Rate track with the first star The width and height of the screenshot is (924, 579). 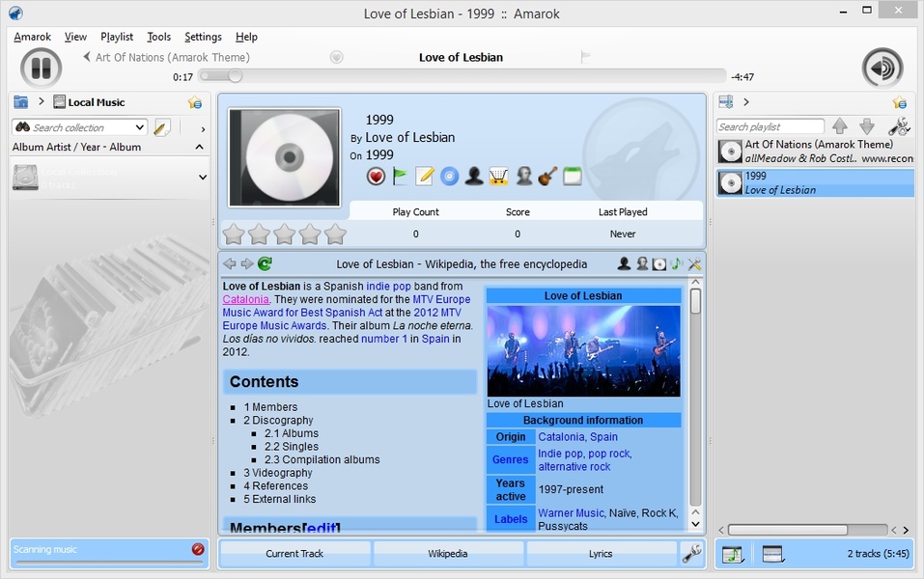pos(234,234)
